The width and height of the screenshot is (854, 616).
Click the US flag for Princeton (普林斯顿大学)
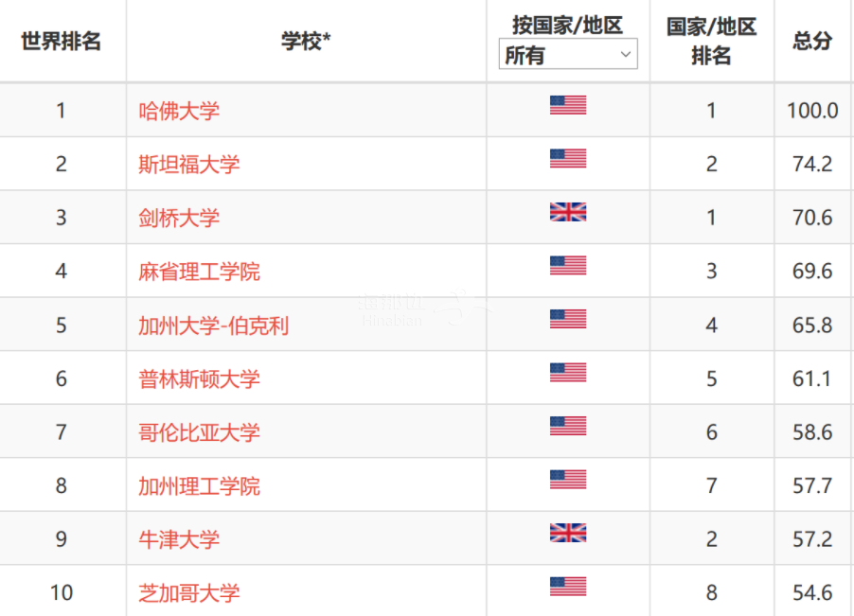pyautogui.click(x=568, y=373)
